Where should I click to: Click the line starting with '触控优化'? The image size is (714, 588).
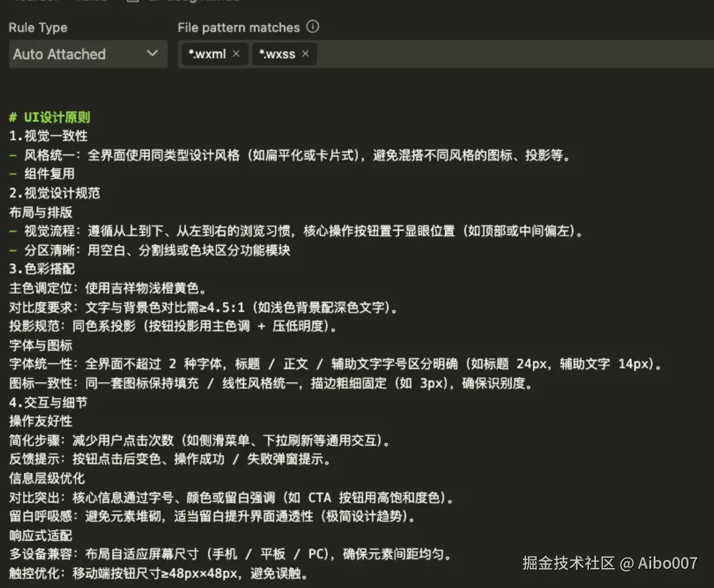coord(159,573)
